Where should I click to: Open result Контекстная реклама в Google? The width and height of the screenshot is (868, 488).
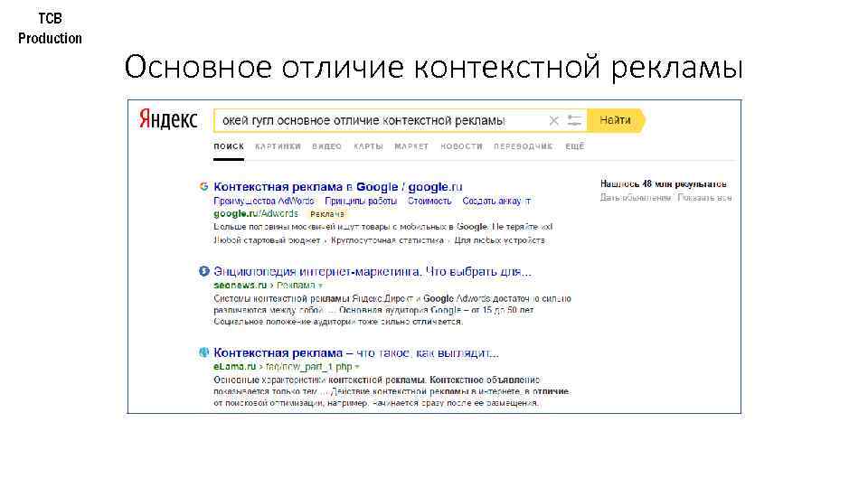pos(337,187)
